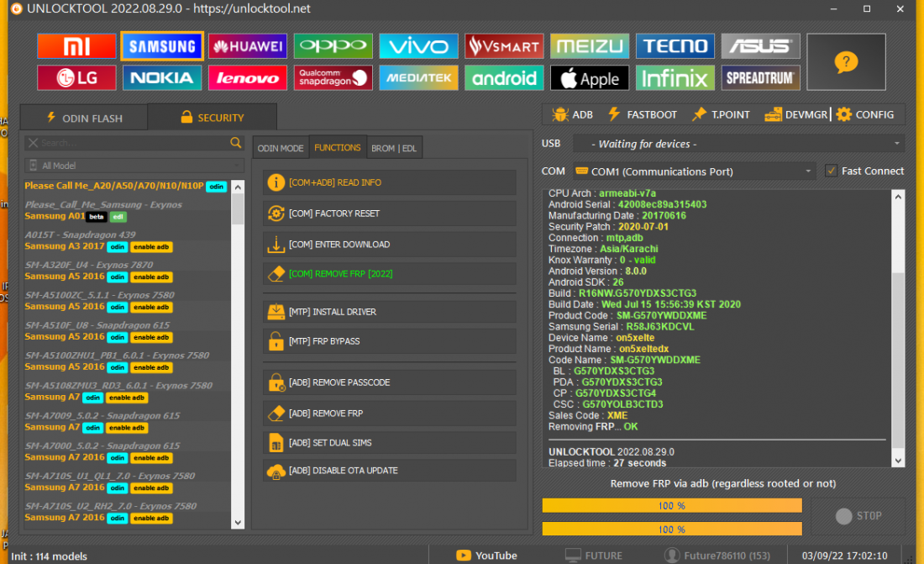The image size is (924, 564).
Task: Open the CONFIG settings
Action: (x=865, y=114)
